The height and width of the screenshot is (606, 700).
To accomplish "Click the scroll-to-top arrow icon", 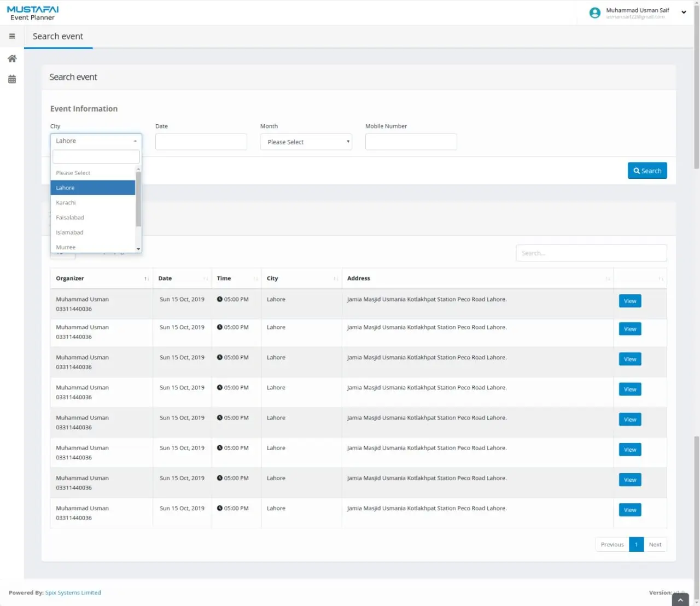I will (x=680, y=599).
